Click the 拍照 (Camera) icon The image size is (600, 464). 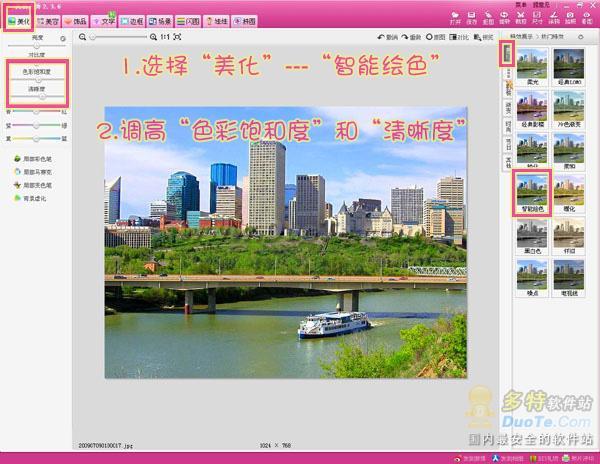pos(570,18)
